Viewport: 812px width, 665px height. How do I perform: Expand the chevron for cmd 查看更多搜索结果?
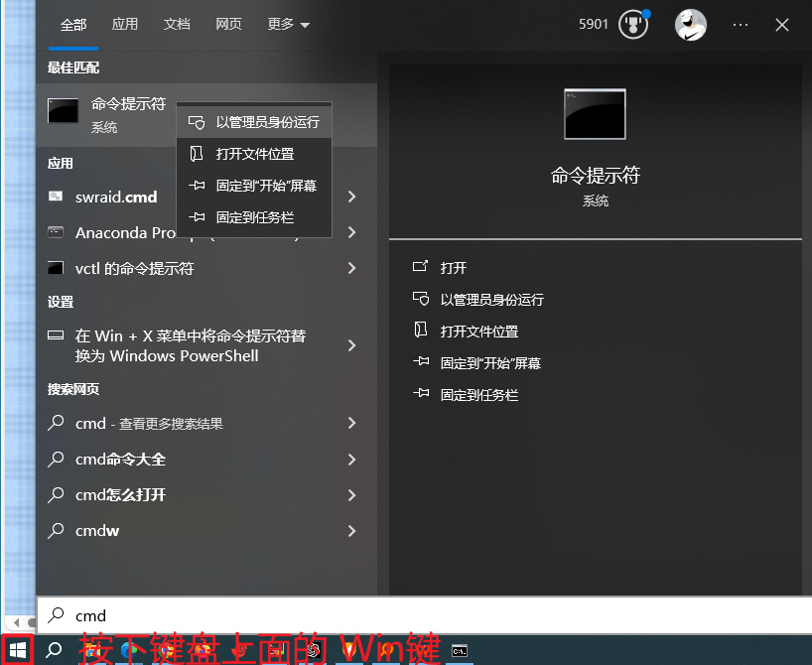click(x=352, y=424)
